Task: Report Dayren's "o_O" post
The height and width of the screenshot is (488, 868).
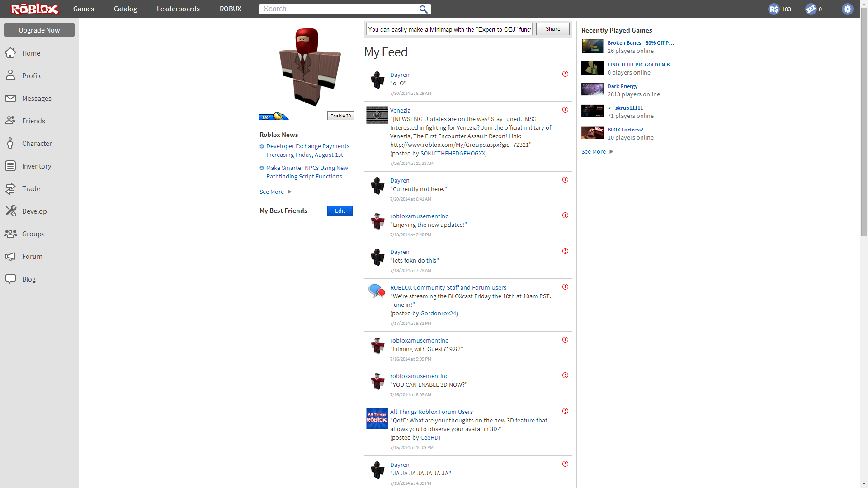Action: [565, 74]
